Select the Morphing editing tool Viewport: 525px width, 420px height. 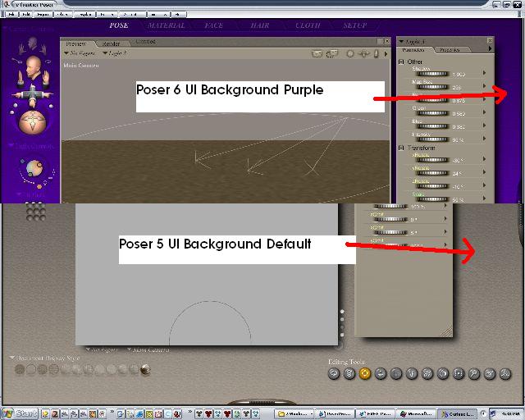pos(490,373)
